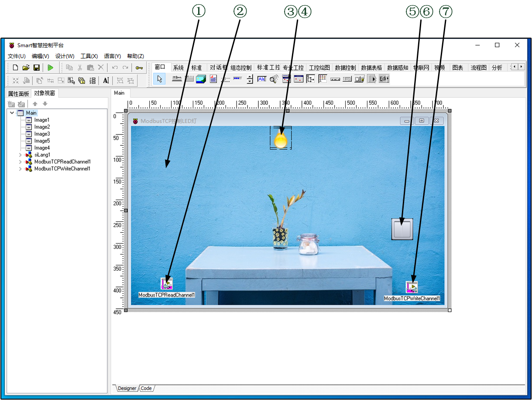The width and height of the screenshot is (532, 400).
Task: Switch to the 数据表格 component tab
Action: coord(371,68)
